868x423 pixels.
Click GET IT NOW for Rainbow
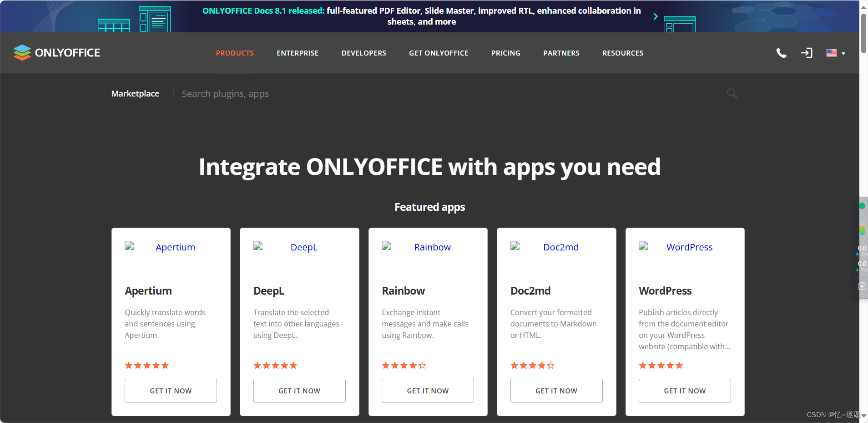click(x=428, y=391)
